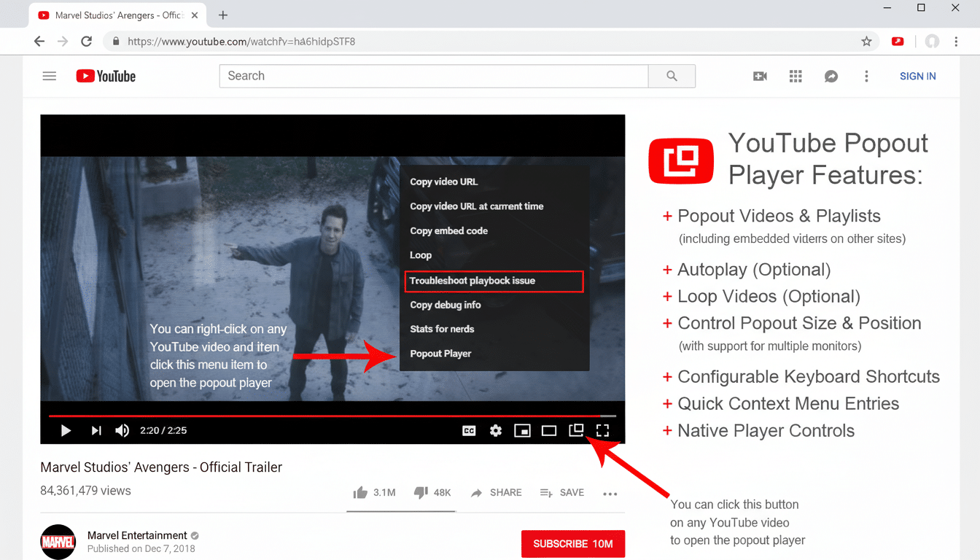
Task: Click the video upload camera icon
Action: click(x=760, y=76)
